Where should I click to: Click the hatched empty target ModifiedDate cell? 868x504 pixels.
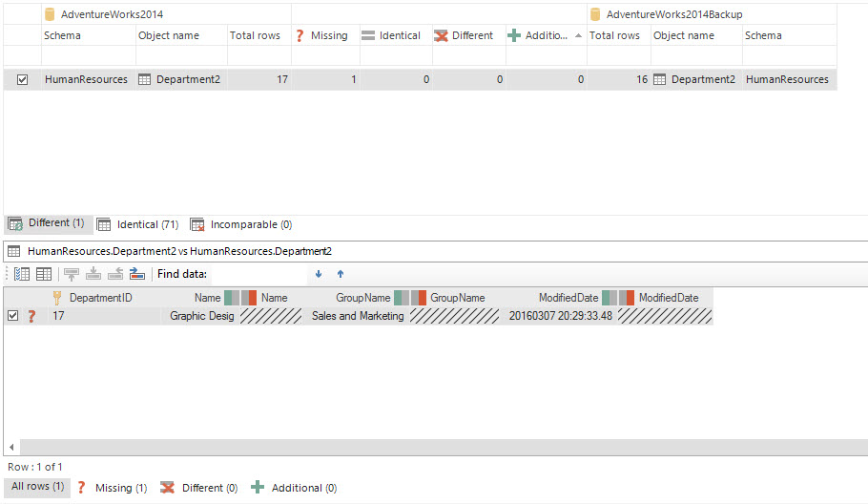665,316
